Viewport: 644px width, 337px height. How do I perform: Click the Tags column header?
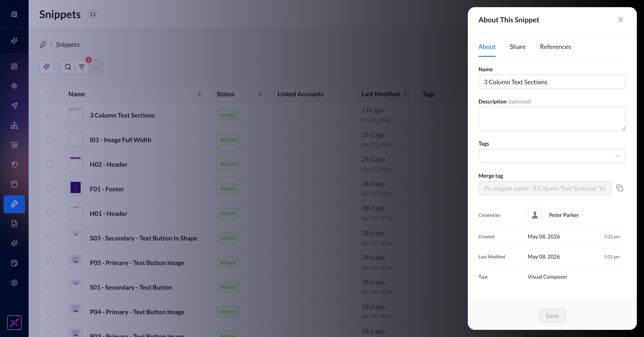[x=428, y=94]
